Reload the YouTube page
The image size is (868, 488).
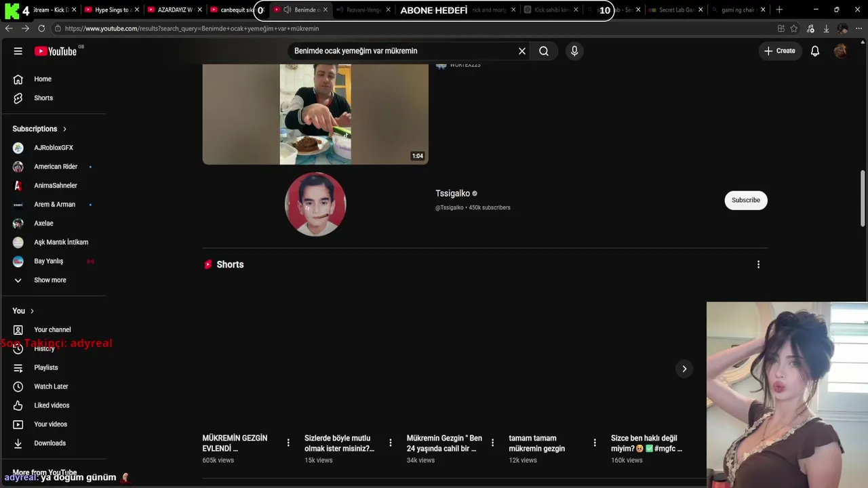[41, 28]
